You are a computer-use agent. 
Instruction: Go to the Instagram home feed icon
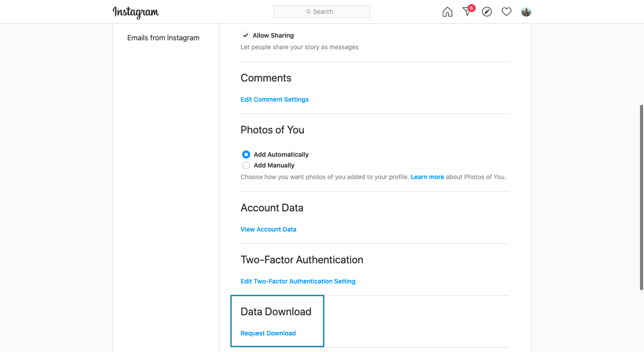[447, 12]
